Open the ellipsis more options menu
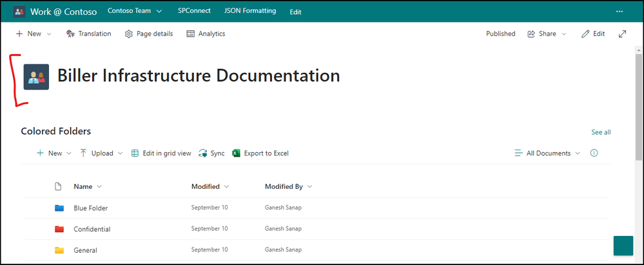This screenshot has width=644, height=265. click(x=620, y=12)
